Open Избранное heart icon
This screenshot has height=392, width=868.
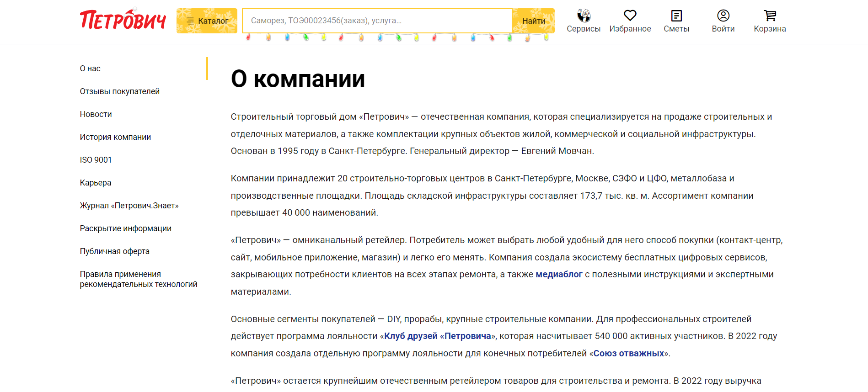pyautogui.click(x=630, y=16)
